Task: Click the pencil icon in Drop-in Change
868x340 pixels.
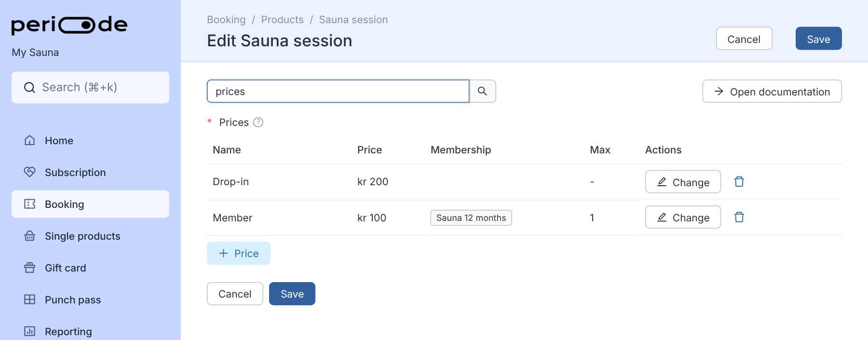Action: (x=662, y=182)
